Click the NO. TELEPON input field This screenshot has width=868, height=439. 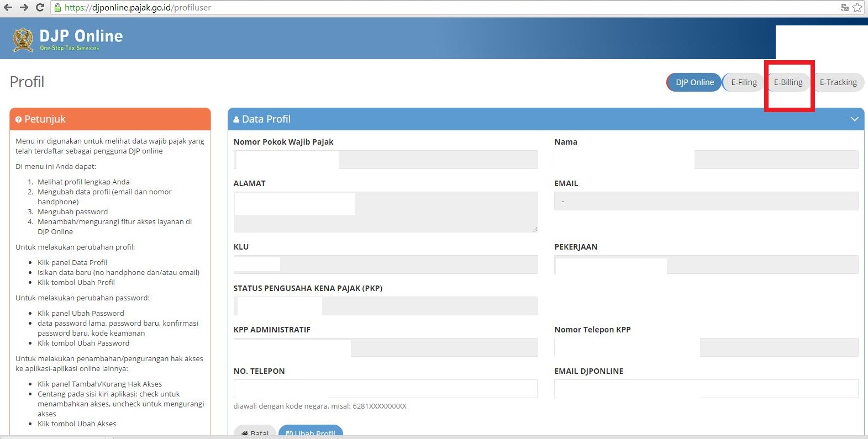[385, 389]
